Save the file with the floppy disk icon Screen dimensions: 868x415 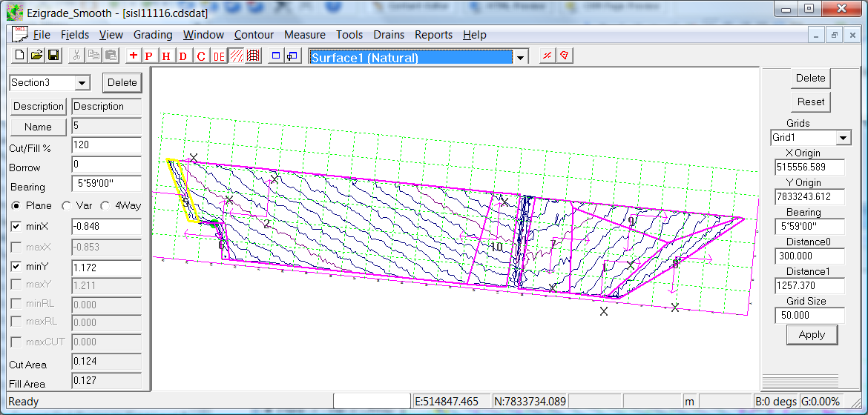(x=53, y=56)
